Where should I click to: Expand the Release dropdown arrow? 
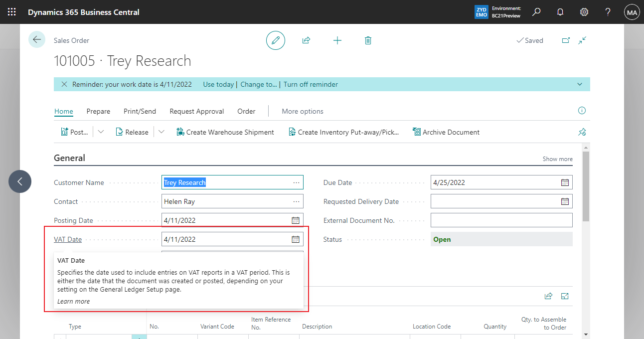pos(161,132)
